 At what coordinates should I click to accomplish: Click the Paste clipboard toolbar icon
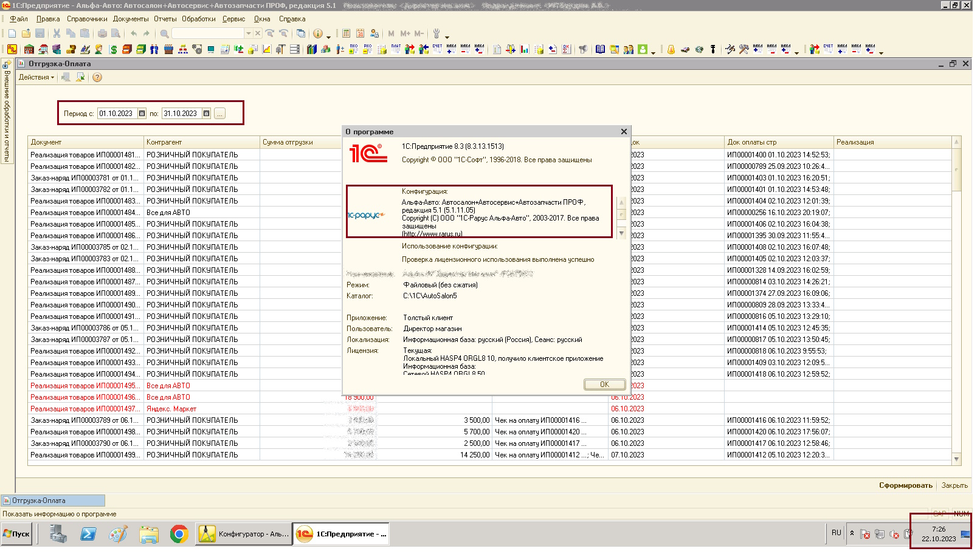pos(85,33)
